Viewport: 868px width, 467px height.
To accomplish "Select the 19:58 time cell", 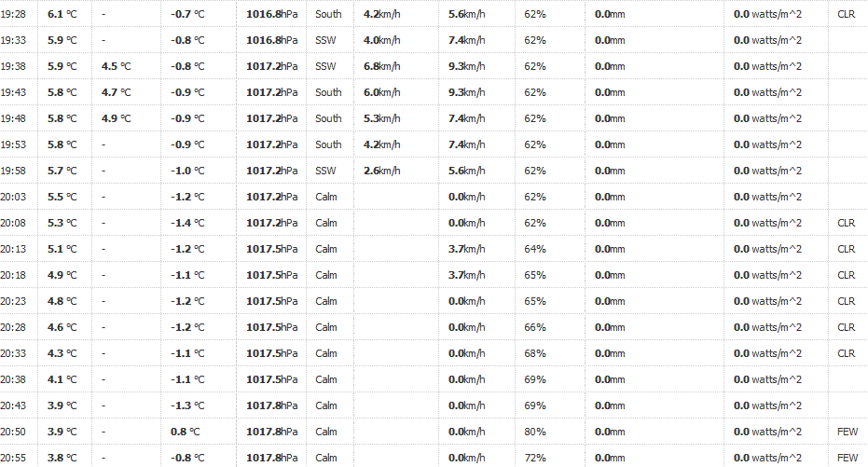I will (x=13, y=171).
